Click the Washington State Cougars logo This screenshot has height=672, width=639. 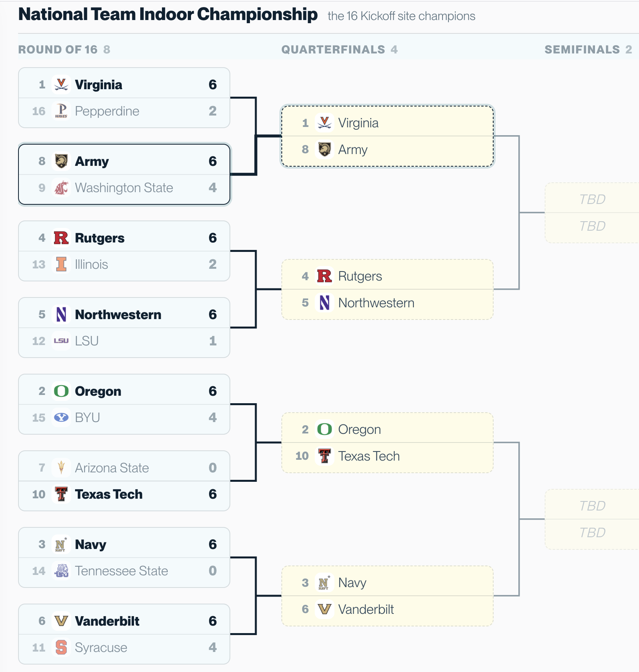pos(61,187)
